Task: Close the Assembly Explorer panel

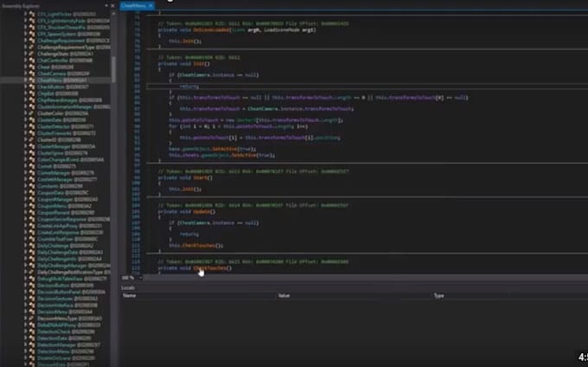Action: pos(112,6)
